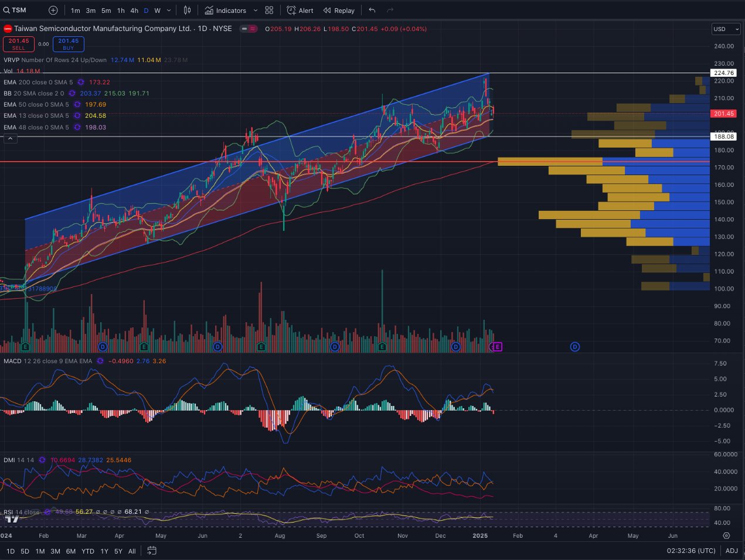The width and height of the screenshot is (745, 560).
Task: Add a symbol to compare with plus icon
Action: pos(53,10)
